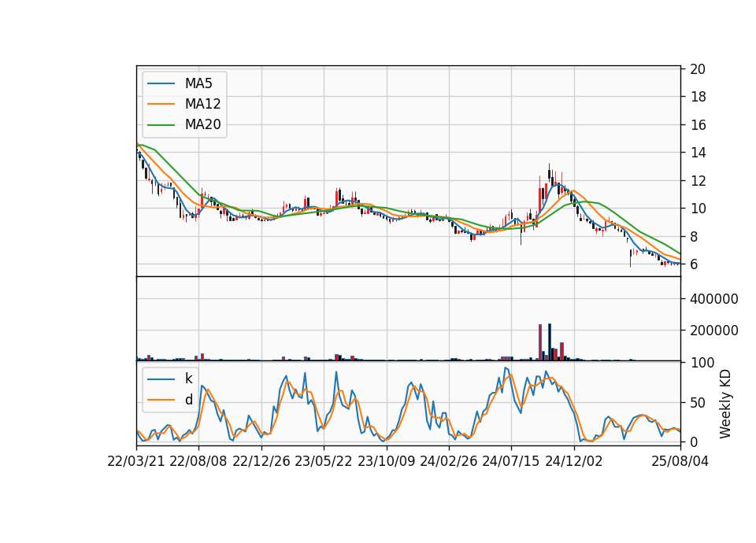
Task: Click the price axis value 8
Action: click(694, 237)
